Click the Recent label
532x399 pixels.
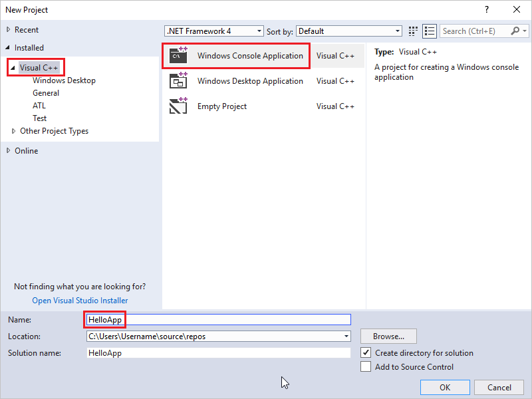[27, 30]
